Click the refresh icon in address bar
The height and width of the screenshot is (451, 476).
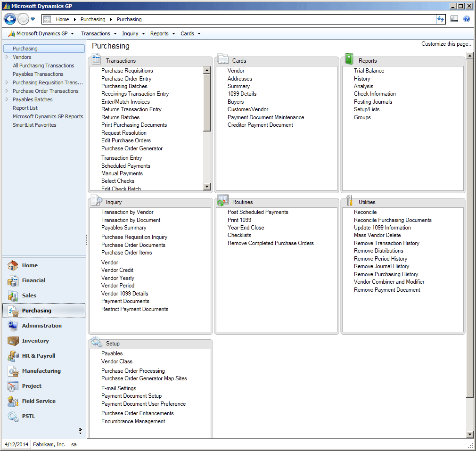[441, 19]
